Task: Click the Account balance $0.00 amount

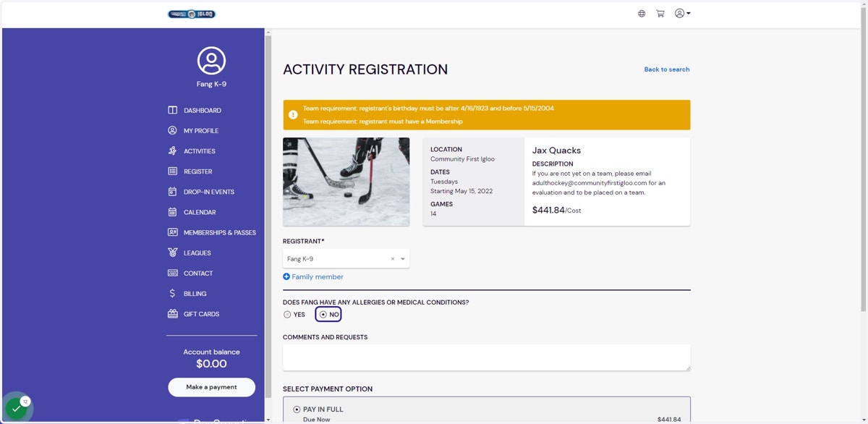Action: 211,364
